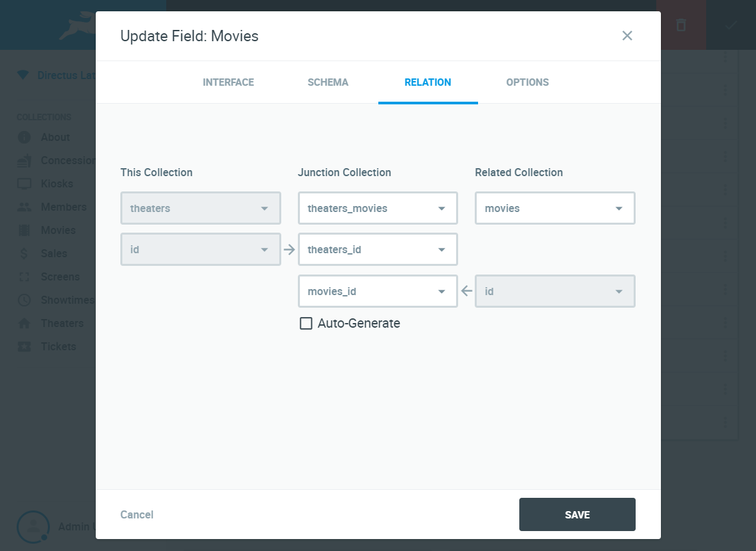
Task: Open the Members collection
Action: (x=64, y=207)
